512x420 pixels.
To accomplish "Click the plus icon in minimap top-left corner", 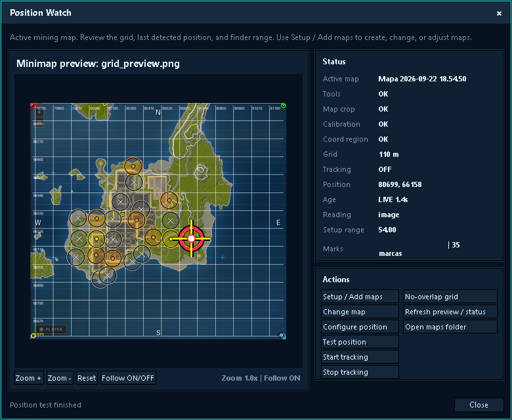I will coord(39,112).
